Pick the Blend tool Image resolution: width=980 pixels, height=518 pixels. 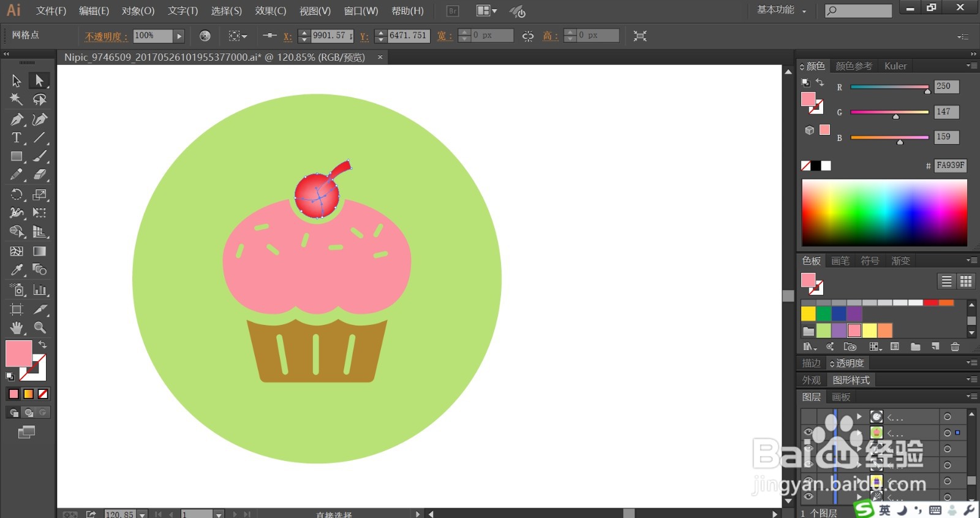[x=39, y=270]
